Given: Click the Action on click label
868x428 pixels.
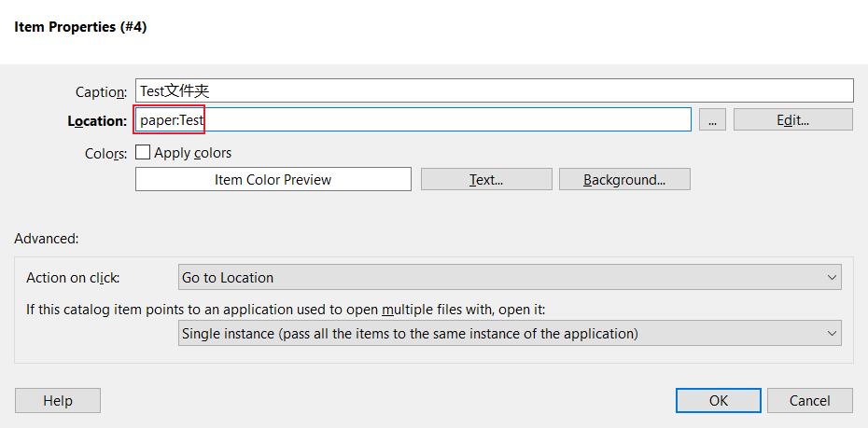Looking at the screenshot, I should [x=73, y=278].
